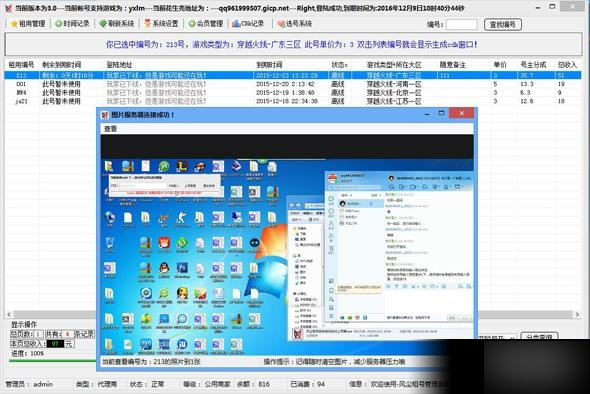Viewport: 590px width, 394px height.
Task: Maximize the picture server dialog
Action: click(x=441, y=113)
